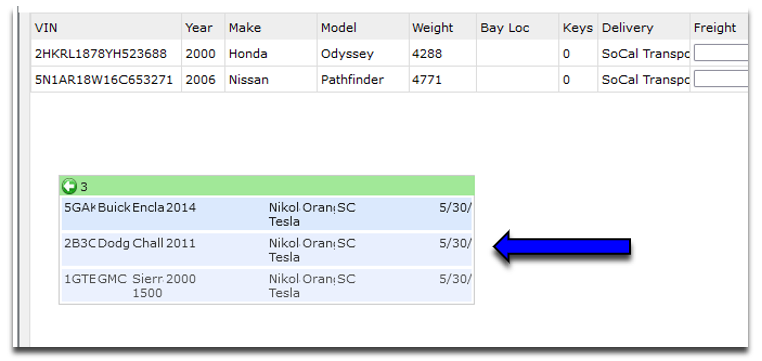
Task: Click Nikola Tesla in the Dodge row
Action: 284,250
